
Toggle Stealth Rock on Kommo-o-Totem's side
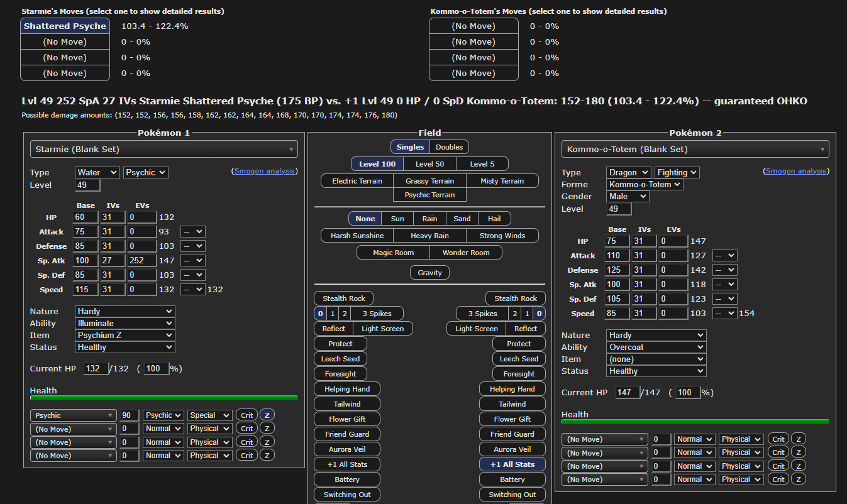(x=516, y=299)
